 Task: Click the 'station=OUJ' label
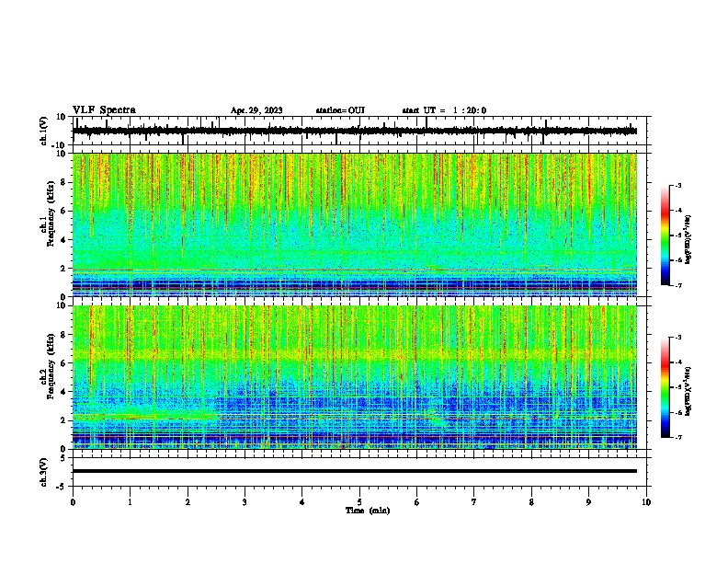[x=340, y=110]
